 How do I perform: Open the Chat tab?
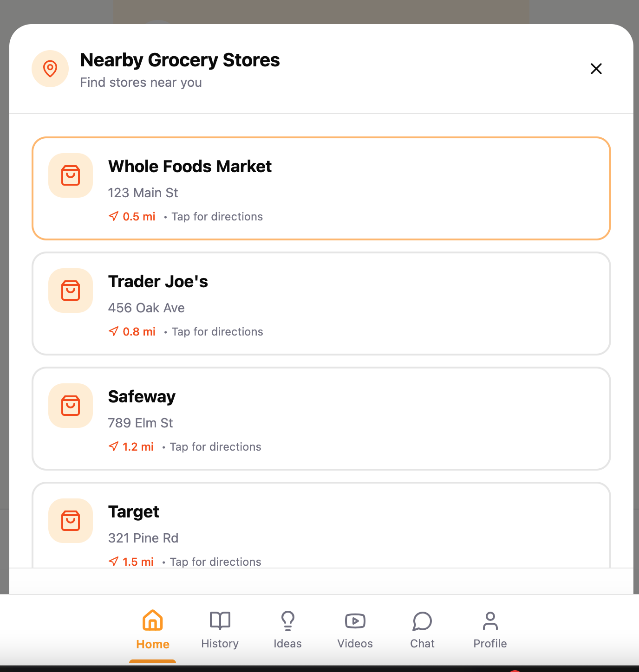point(422,630)
